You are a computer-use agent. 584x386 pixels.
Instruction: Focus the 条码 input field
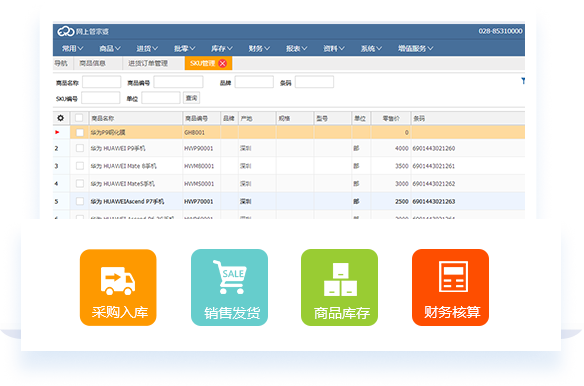314,82
